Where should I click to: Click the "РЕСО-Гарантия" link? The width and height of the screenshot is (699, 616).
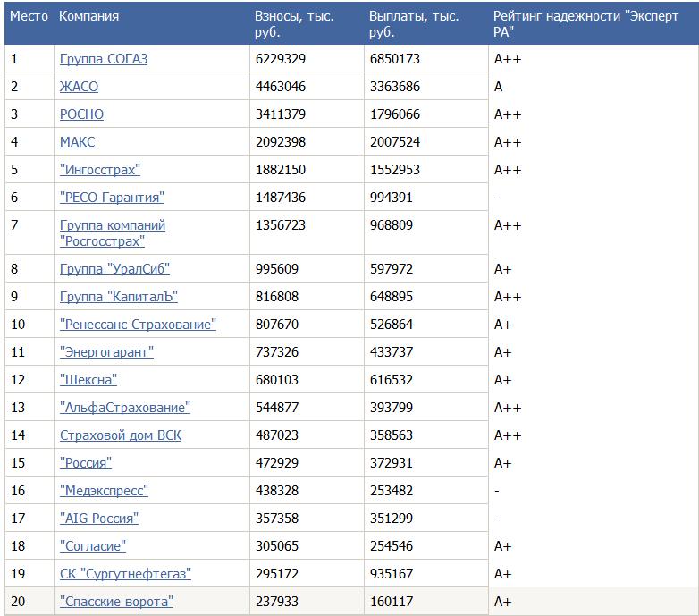tap(112, 198)
